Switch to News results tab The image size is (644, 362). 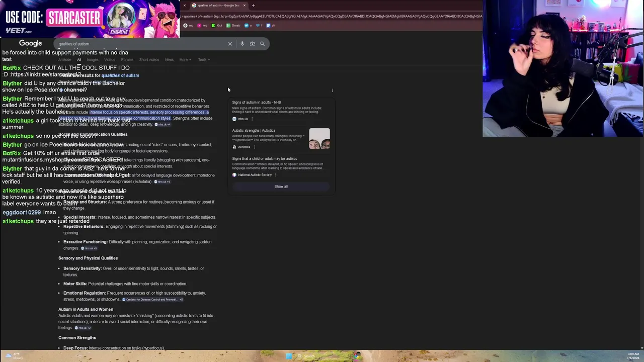169,60
